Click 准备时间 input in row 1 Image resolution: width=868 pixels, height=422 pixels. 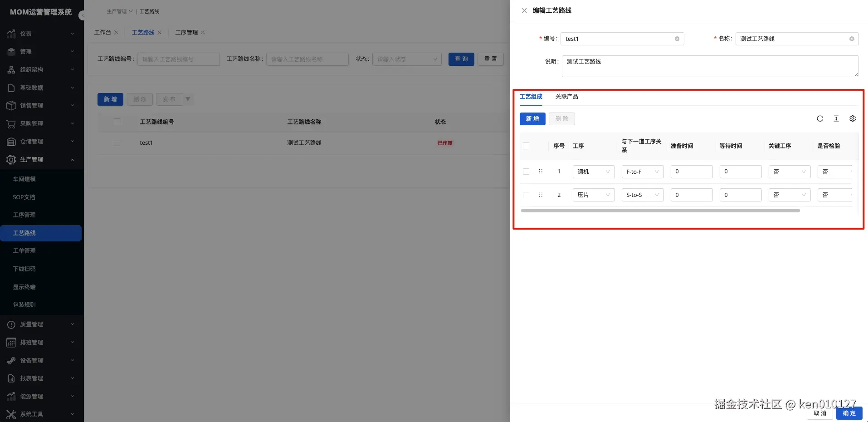692,172
